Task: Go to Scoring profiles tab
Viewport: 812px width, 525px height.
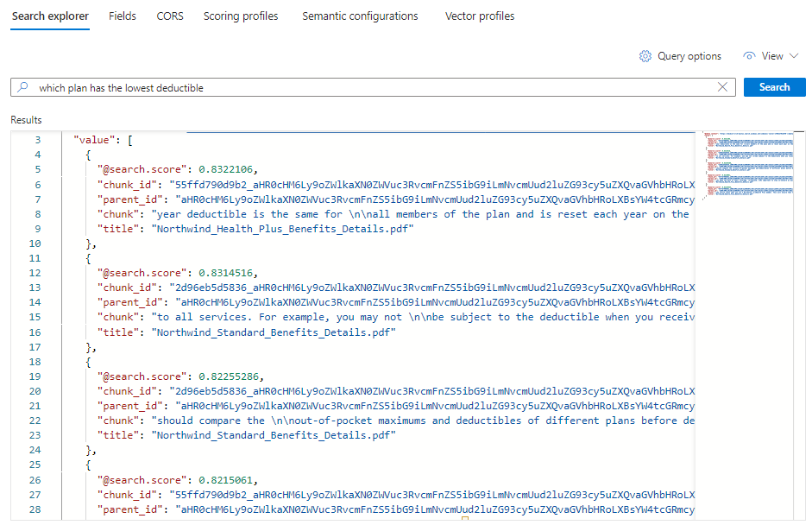Action: 241,16
